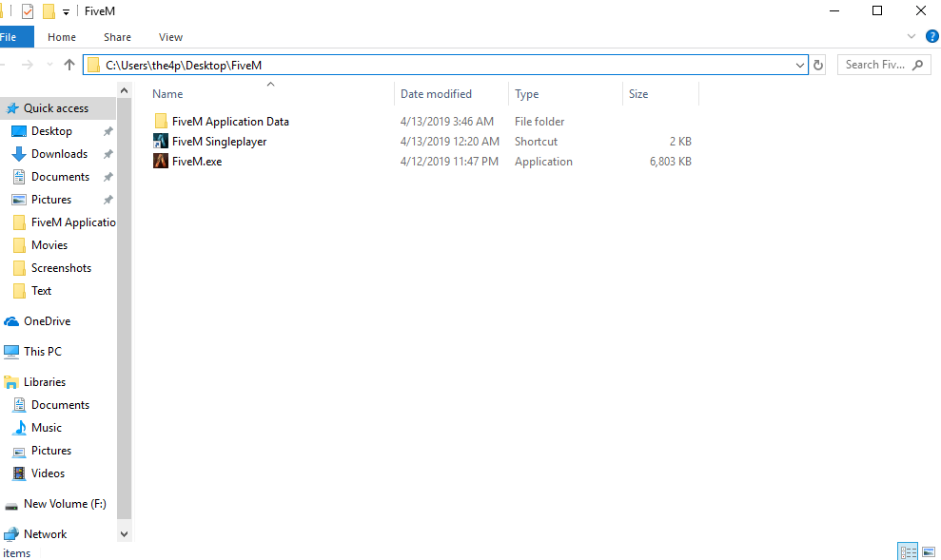
Task: Click the FiveM.exe application icon
Action: point(160,161)
